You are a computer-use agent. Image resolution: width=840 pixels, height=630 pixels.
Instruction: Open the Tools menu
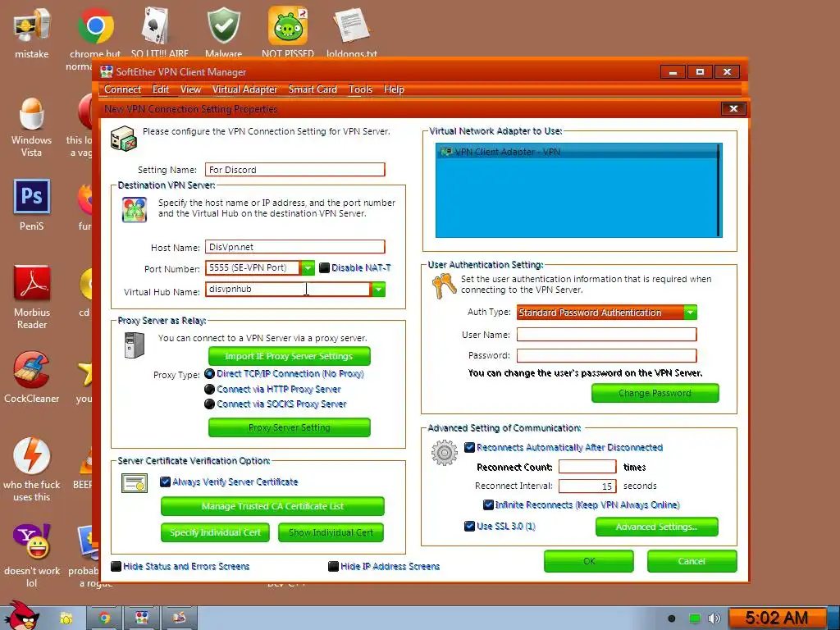coord(360,89)
